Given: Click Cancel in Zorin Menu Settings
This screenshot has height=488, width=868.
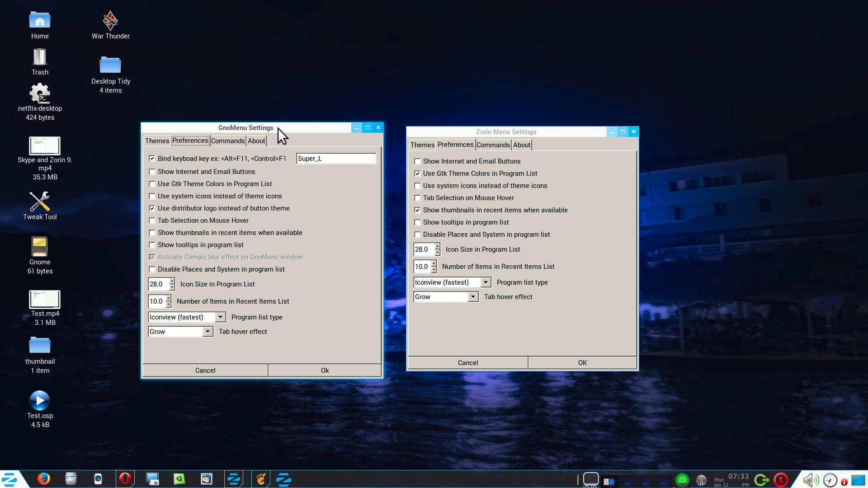Looking at the screenshot, I should tap(467, 363).
